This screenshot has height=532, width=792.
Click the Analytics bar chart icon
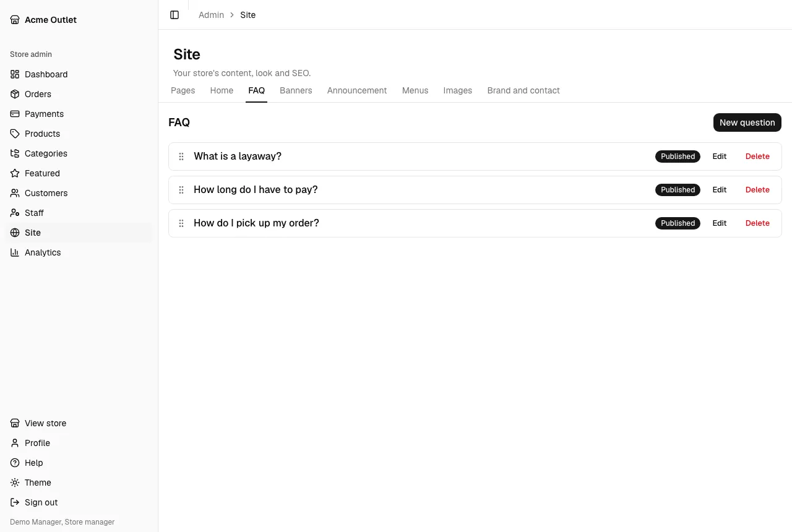[15, 252]
